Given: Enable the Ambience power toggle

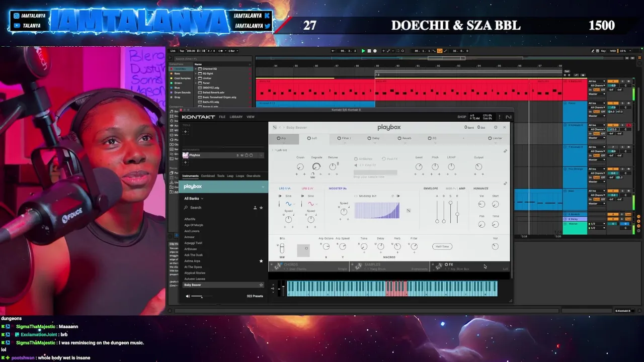Looking at the screenshot, I should pos(356,159).
